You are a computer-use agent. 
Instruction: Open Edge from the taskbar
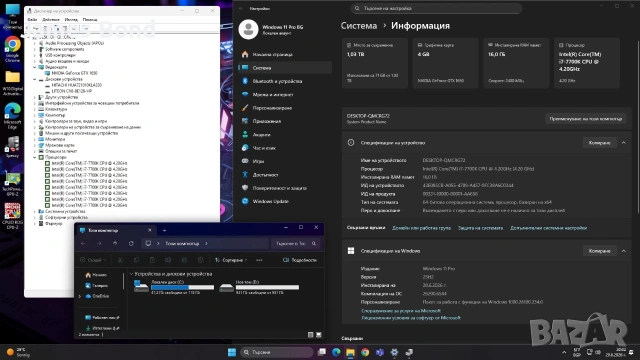pyautogui.click(x=336, y=352)
